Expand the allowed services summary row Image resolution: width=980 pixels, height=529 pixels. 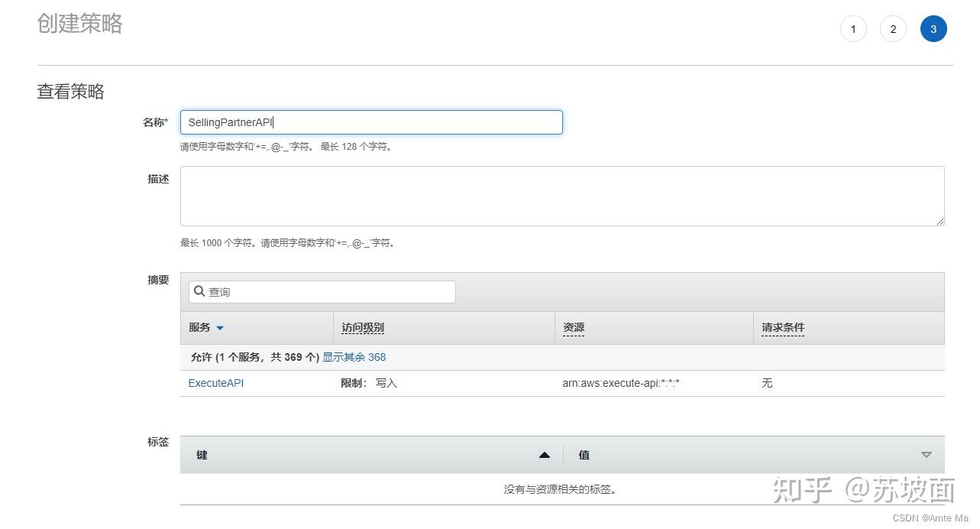[354, 357]
